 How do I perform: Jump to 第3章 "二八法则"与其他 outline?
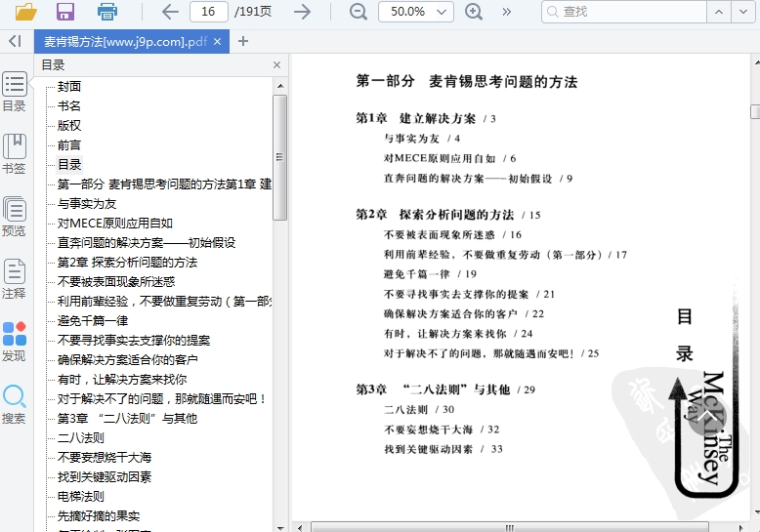127,418
